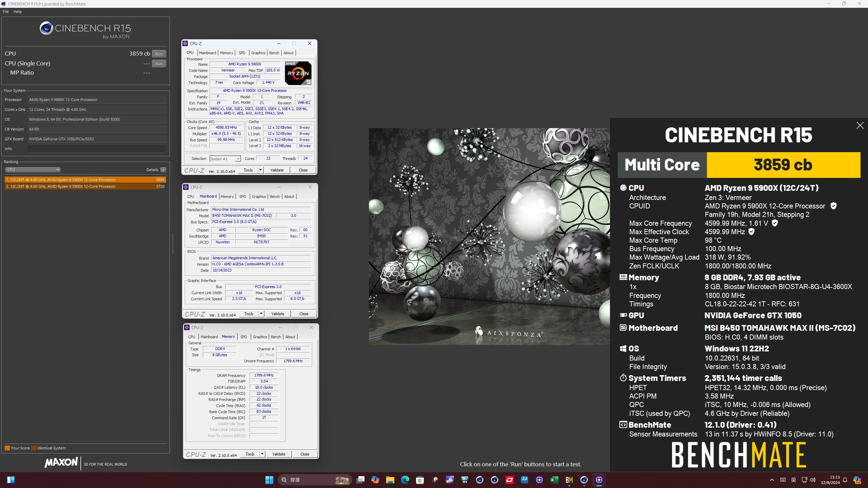Open the CPU tab in the Memory CPU-Z window
The image size is (868, 488).
click(192, 337)
